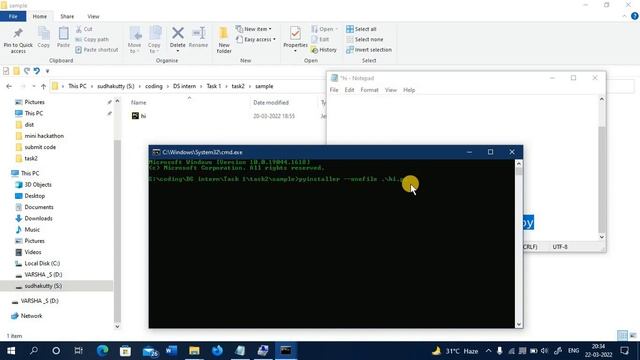Viewport: 640px width, 360px height.
Task: Click scroll down arrow in cmd window
Action: pyautogui.click(x=519, y=324)
